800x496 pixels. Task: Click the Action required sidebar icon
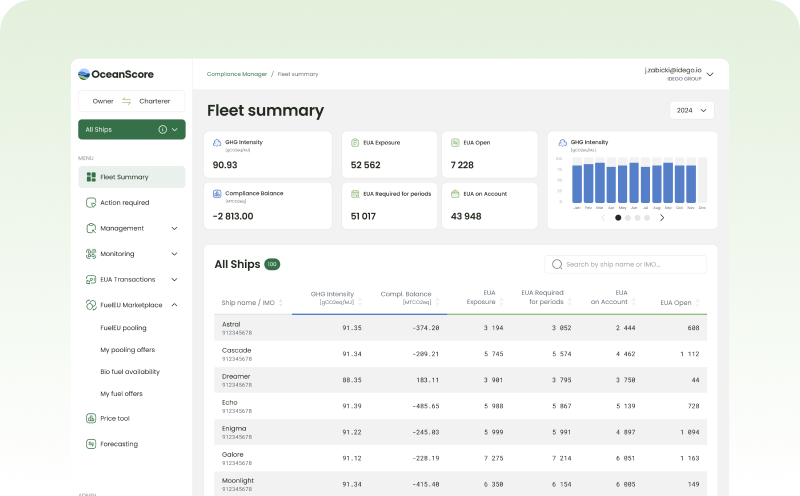[x=91, y=203]
